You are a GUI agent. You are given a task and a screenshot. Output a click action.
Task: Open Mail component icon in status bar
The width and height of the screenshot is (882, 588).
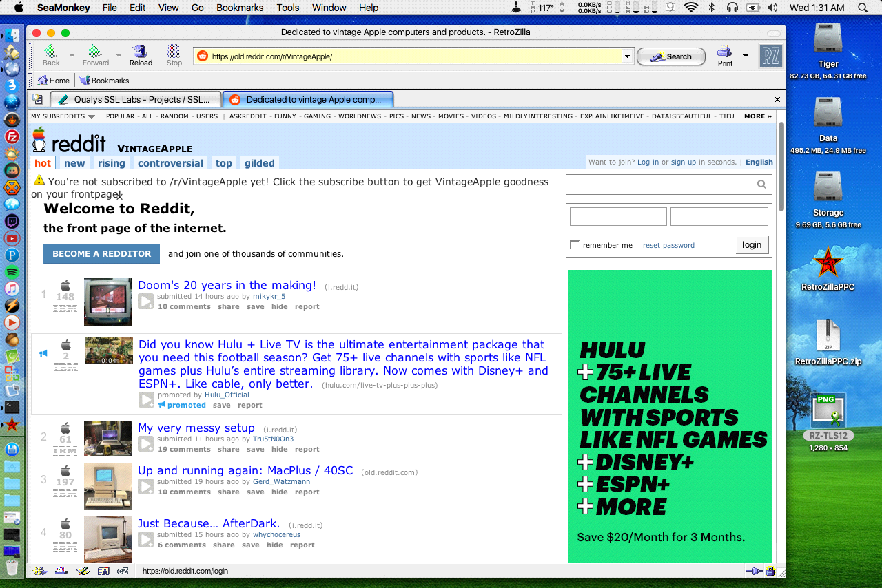[x=61, y=571]
